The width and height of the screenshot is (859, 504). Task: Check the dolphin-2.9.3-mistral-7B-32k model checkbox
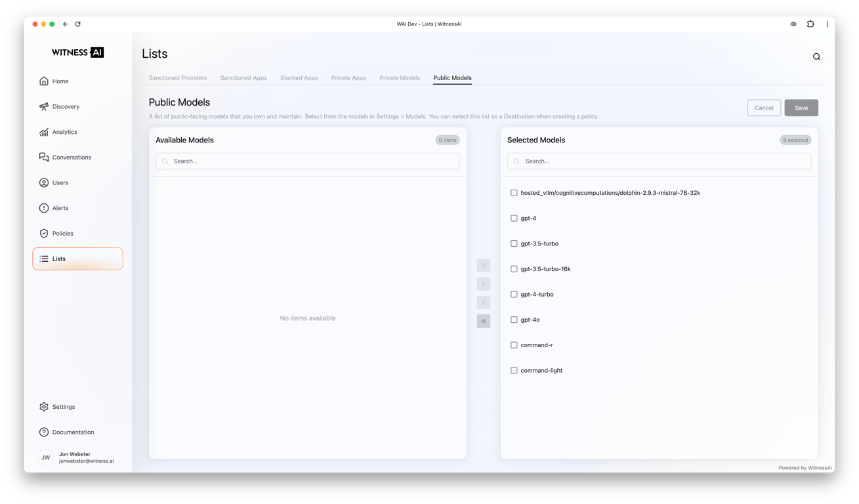(514, 193)
